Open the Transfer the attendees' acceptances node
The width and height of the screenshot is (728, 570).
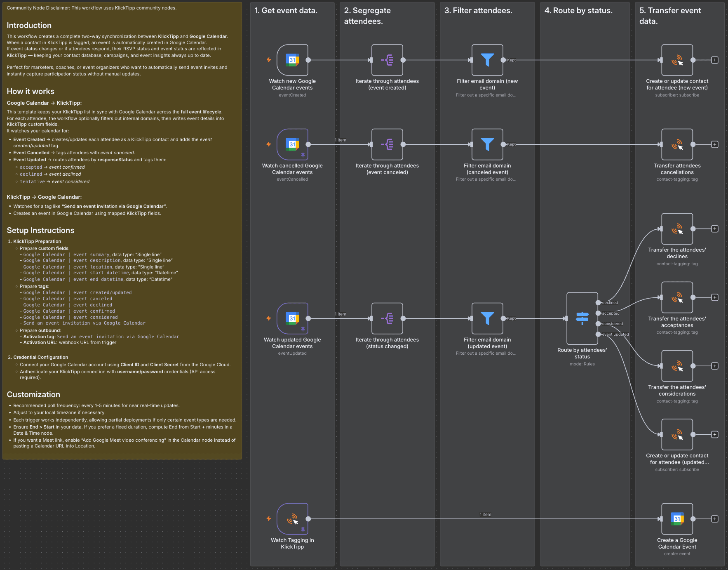(677, 297)
